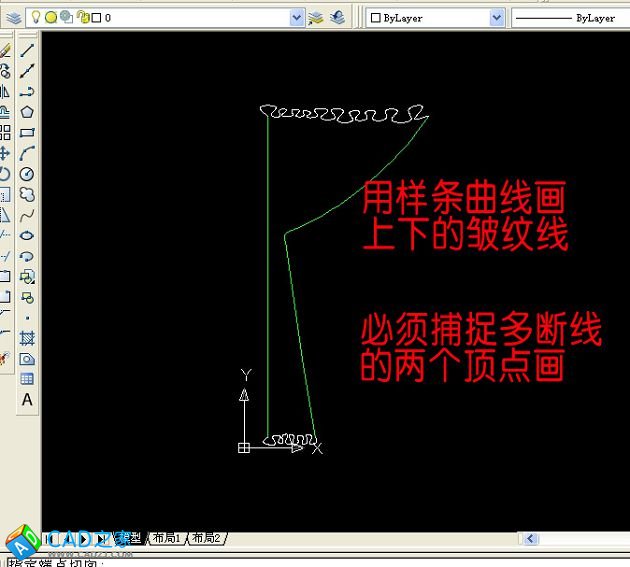Viewport: 630px width, 567px height.
Task: Open the ByLayer color dropdown
Action: 497,17
